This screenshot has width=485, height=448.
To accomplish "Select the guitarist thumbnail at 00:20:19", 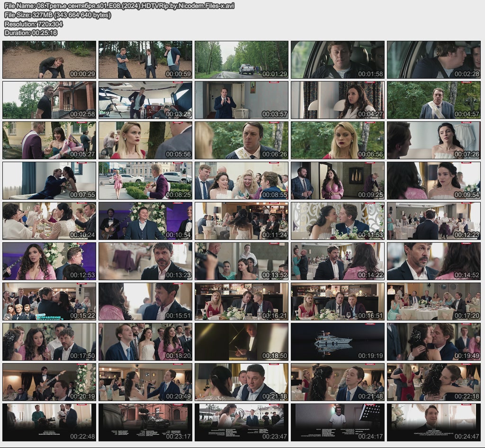I will [x=49, y=383].
